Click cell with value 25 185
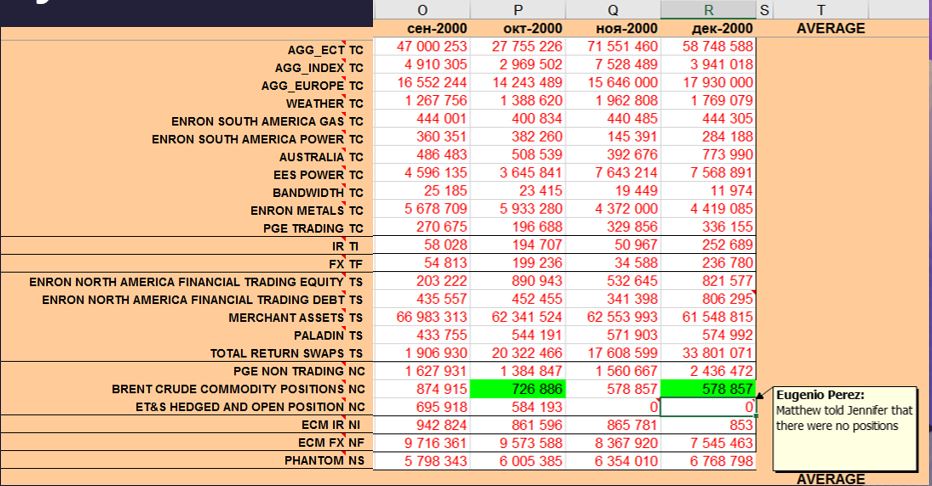 (421, 191)
